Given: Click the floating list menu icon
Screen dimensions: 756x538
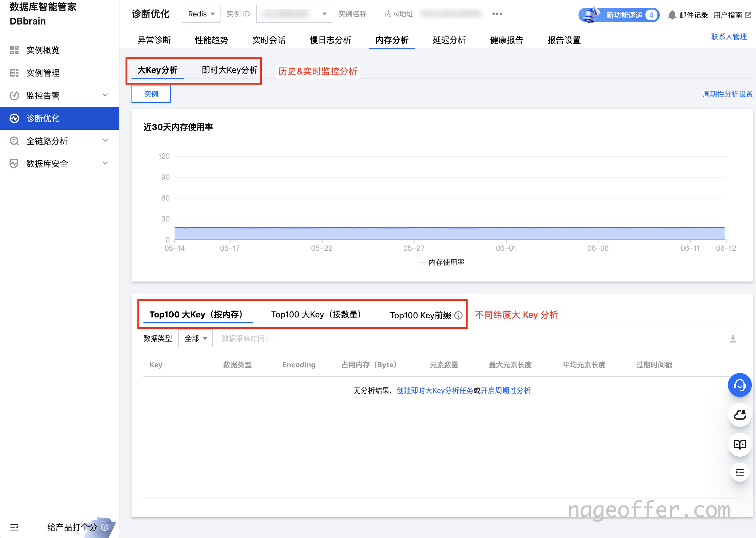Looking at the screenshot, I should (x=740, y=473).
